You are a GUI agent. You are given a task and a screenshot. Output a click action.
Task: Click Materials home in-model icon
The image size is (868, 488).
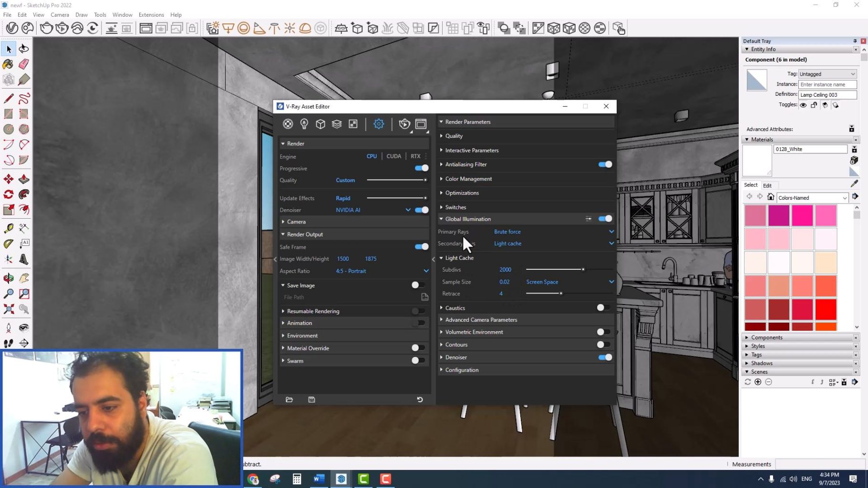coord(771,197)
